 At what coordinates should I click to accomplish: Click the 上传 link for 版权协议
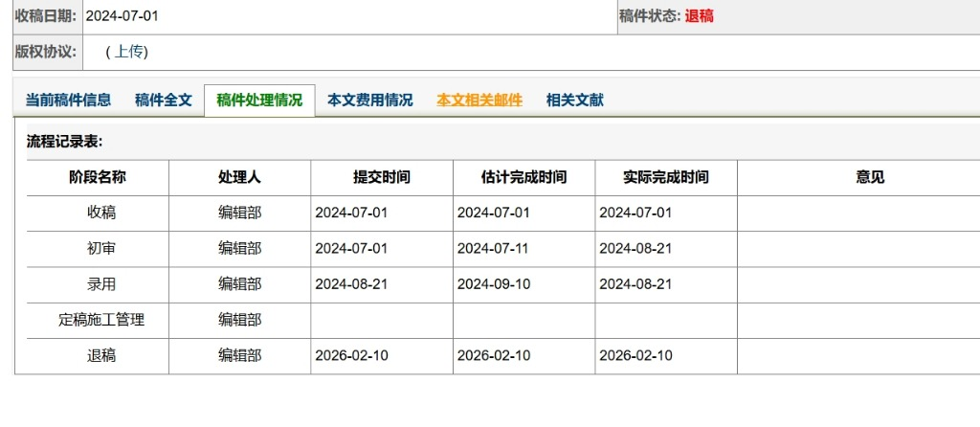(129, 52)
